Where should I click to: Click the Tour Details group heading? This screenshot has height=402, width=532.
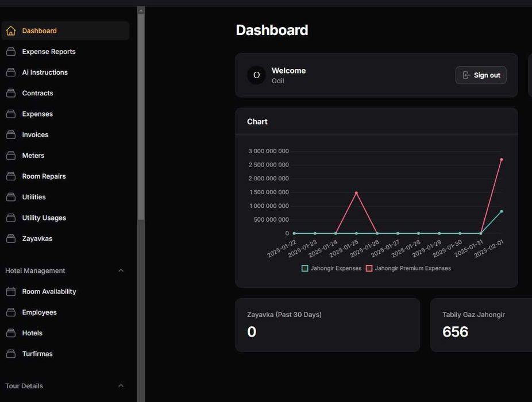pyautogui.click(x=24, y=386)
